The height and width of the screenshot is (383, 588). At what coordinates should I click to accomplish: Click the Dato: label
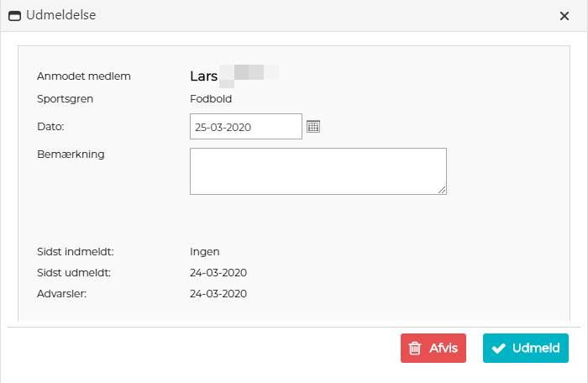(51, 127)
